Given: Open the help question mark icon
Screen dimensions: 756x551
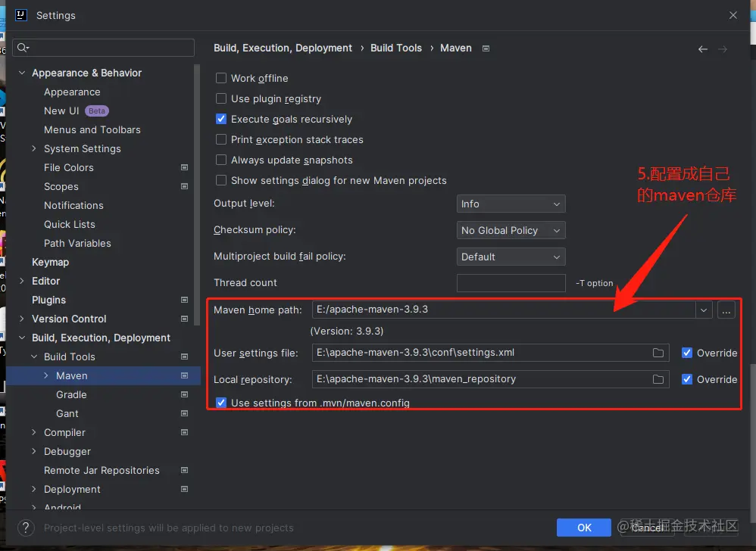Looking at the screenshot, I should (26, 528).
